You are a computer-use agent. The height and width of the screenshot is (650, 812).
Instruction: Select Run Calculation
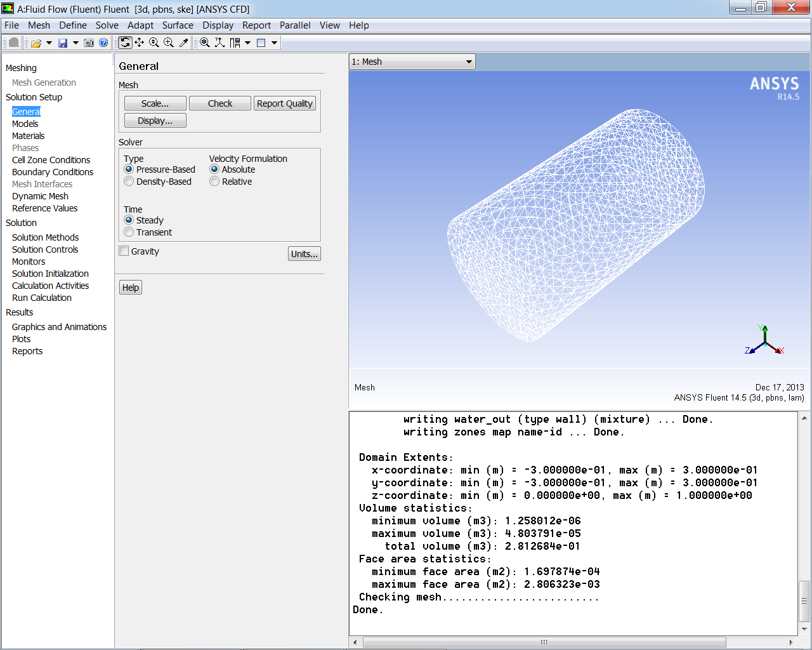click(42, 298)
